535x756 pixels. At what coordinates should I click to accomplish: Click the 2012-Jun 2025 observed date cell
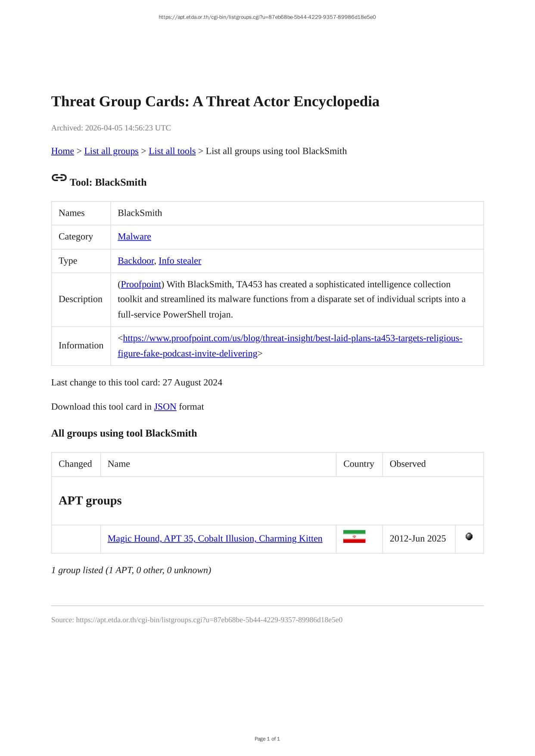tap(417, 539)
